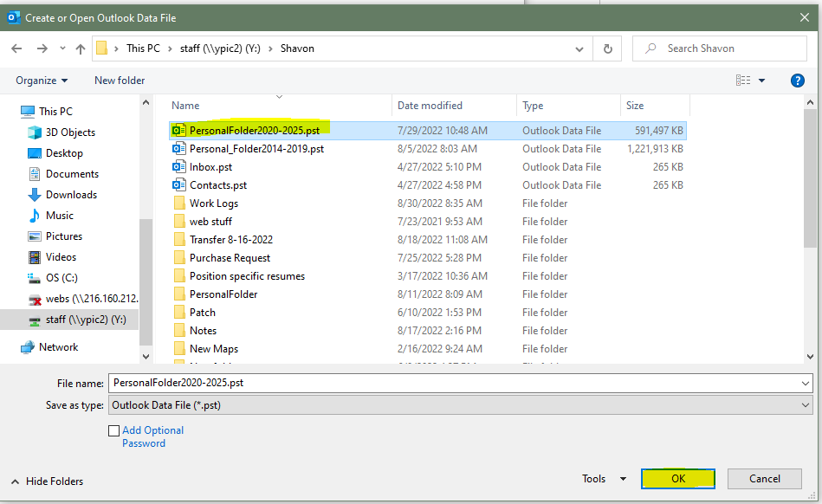The width and height of the screenshot is (822, 504).
Task: Select Network in navigation pane
Action: 58,347
